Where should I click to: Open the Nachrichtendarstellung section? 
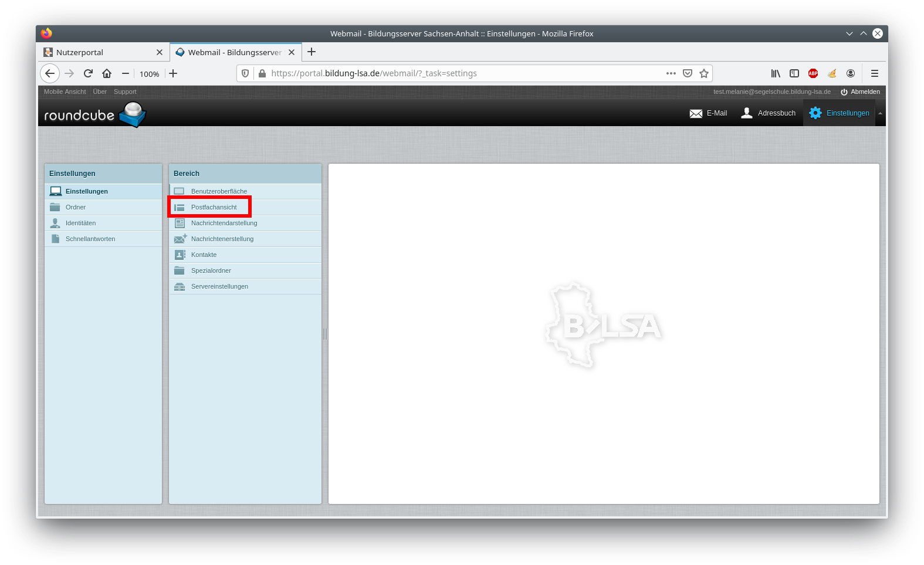(x=245, y=223)
